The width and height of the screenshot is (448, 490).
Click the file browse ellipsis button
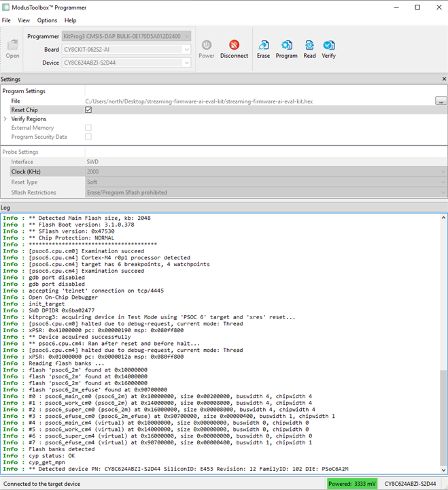(x=441, y=101)
